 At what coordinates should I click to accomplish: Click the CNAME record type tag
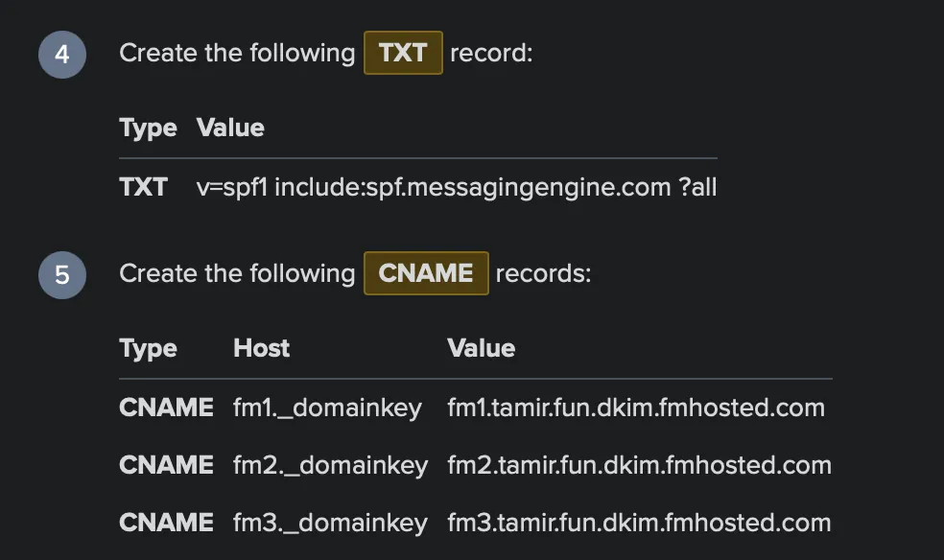(426, 273)
